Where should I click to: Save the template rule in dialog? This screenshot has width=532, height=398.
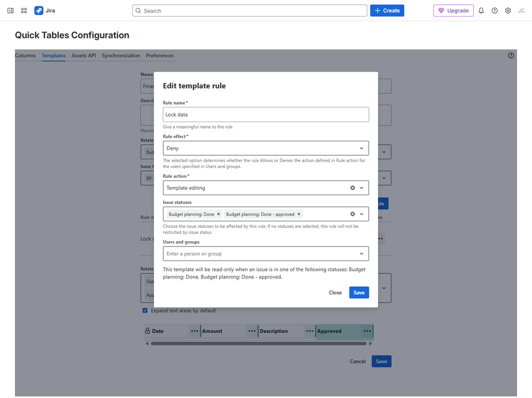point(359,292)
